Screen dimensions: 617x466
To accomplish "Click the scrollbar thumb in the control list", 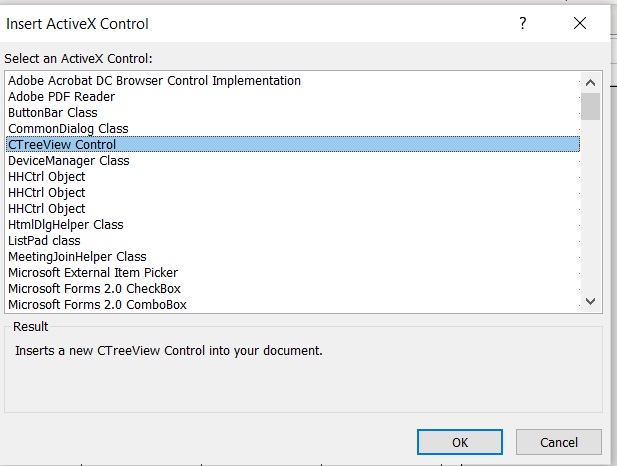I will (x=590, y=106).
